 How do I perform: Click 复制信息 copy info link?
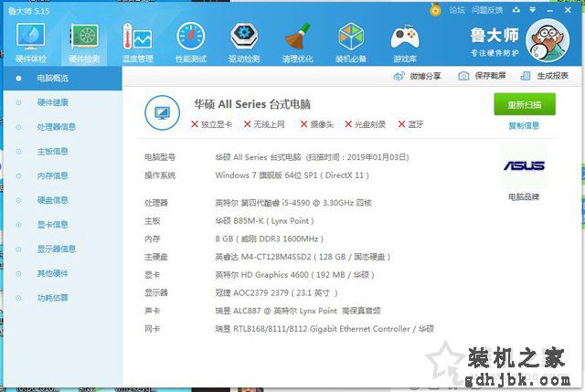tap(524, 126)
